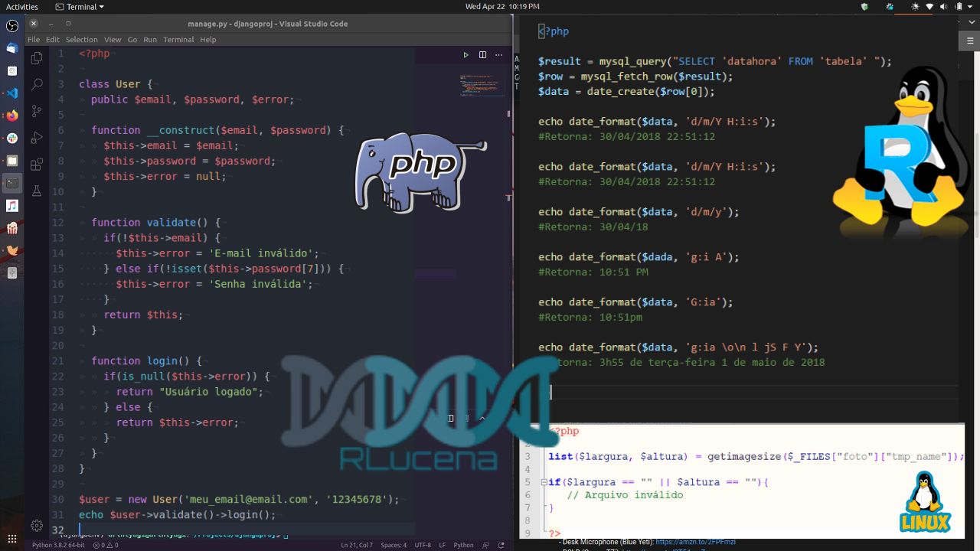Click the Wi-Fi icon in top bar
Image resolution: width=980 pixels, height=551 pixels.
coord(930,7)
